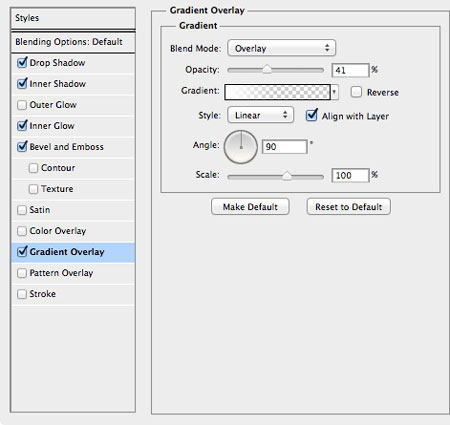The width and height of the screenshot is (450, 425).
Task: Click the Opacity slider handle
Action: tap(267, 70)
